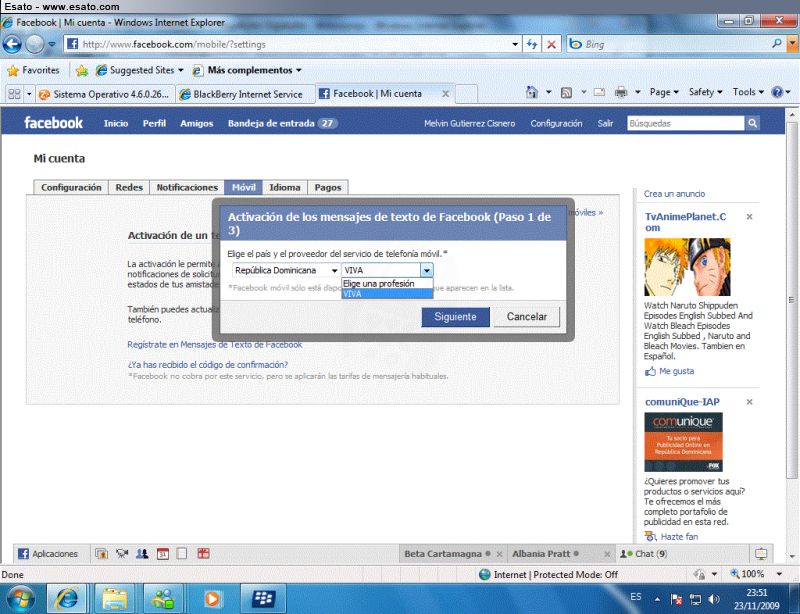Click the browser Home icon
Screen dimensions: 800x614
tap(532, 92)
